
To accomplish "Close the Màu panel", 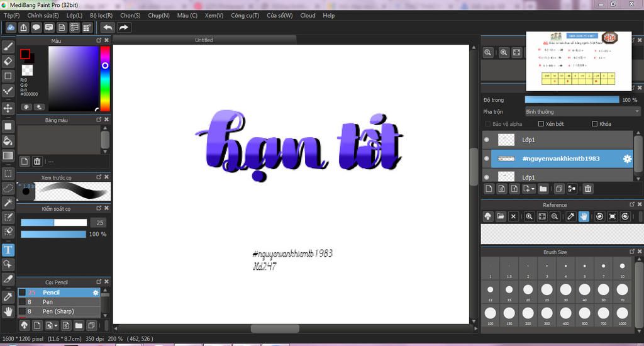I will coord(106,40).
